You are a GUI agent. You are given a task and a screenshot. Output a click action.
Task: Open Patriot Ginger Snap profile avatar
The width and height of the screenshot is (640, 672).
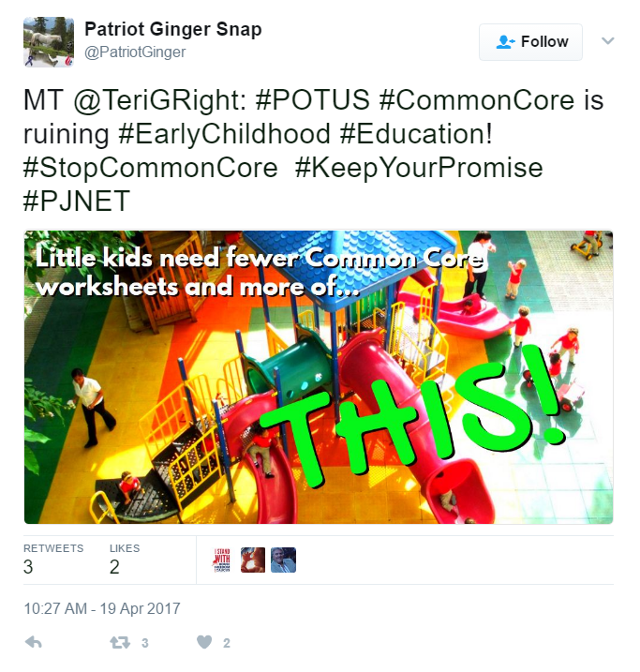(49, 42)
